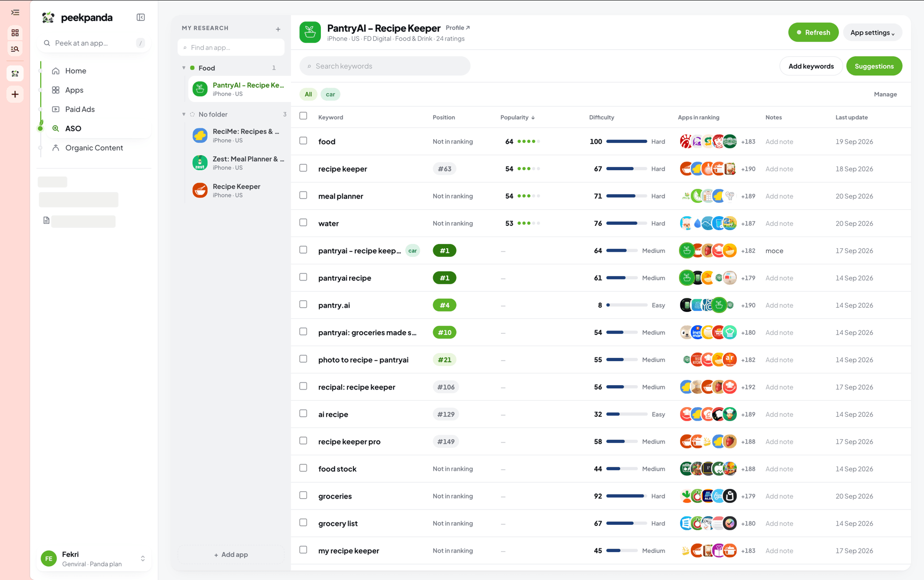
Task: Collapse the No folder group
Action: pos(184,115)
